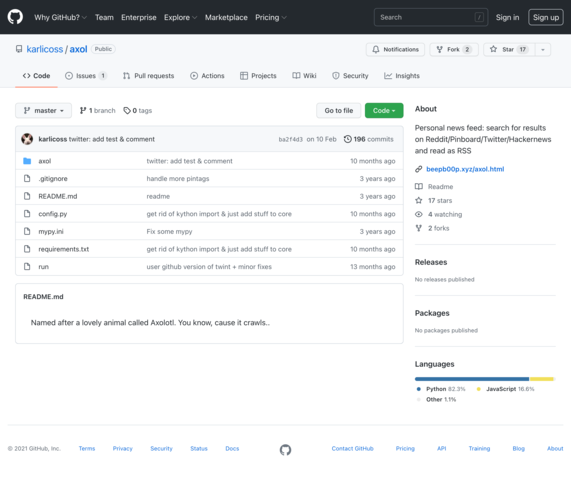Click the footer GitHub logo

click(x=286, y=450)
